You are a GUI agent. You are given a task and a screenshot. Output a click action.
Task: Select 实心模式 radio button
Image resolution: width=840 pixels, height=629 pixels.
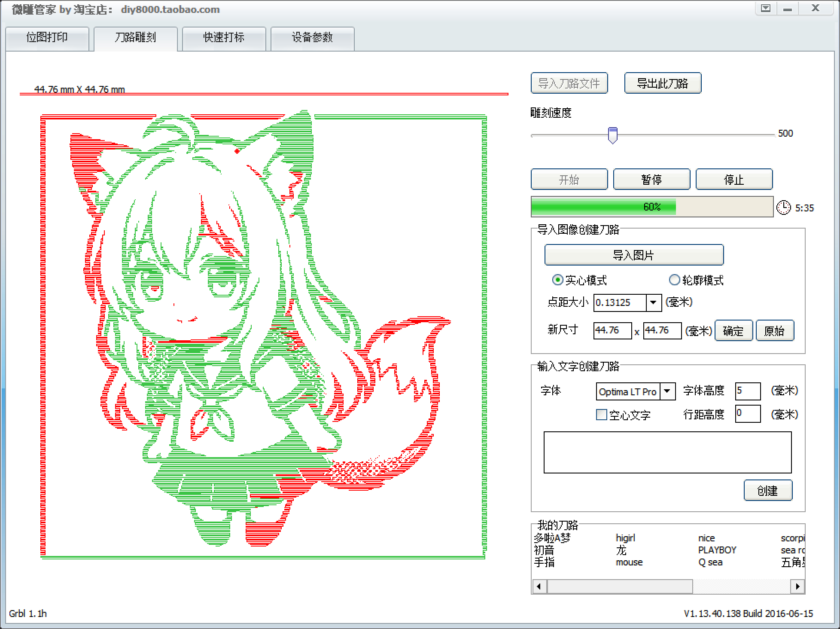pos(557,280)
